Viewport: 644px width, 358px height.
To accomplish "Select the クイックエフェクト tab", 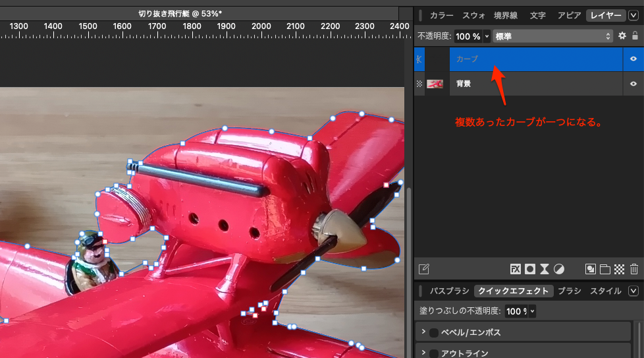I will pyautogui.click(x=514, y=291).
